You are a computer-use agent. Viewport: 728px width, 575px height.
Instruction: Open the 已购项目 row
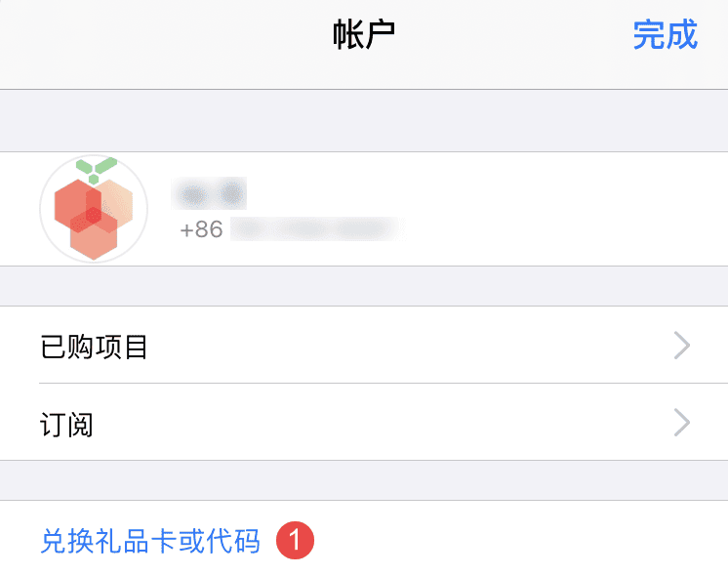95,346
